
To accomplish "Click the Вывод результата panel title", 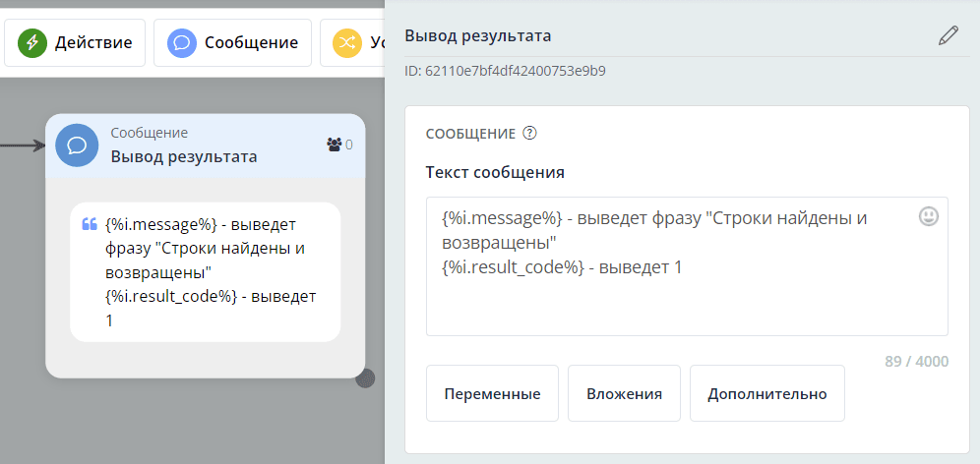I will tap(478, 36).
